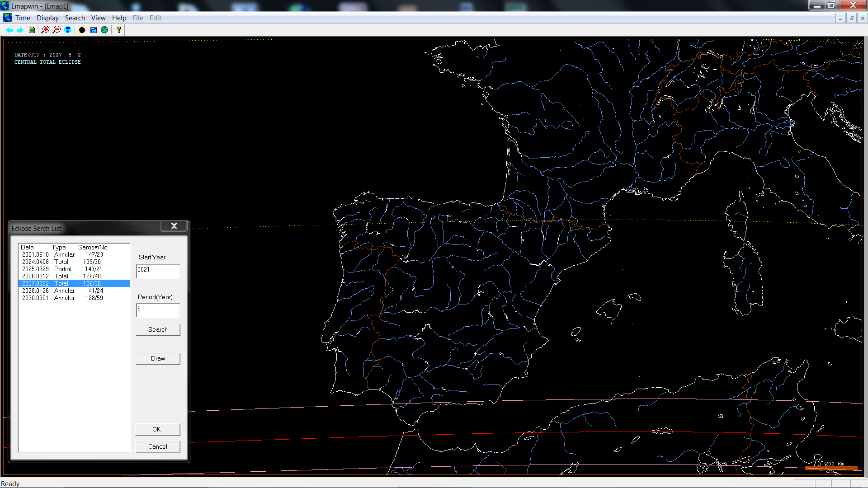Open the eclipse list document icon
The image size is (868, 488).
(32, 30)
